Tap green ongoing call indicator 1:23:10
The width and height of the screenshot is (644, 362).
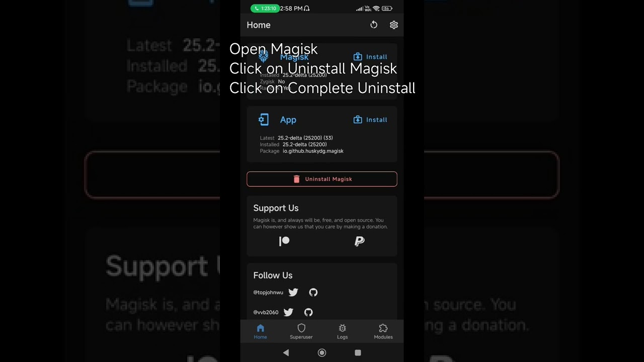click(x=265, y=9)
